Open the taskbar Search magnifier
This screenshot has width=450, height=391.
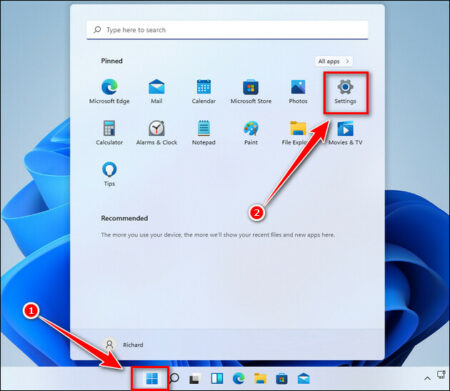[x=174, y=379]
